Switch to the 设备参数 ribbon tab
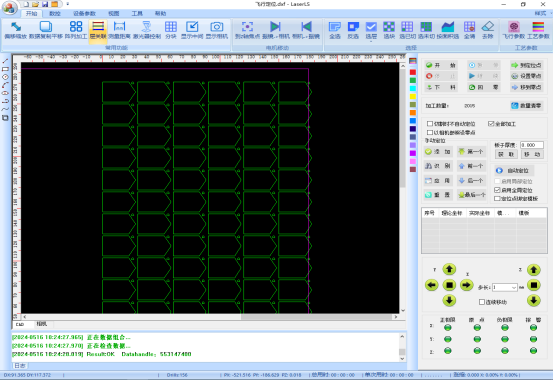This screenshot has height=381, width=554. pyautogui.click(x=84, y=13)
